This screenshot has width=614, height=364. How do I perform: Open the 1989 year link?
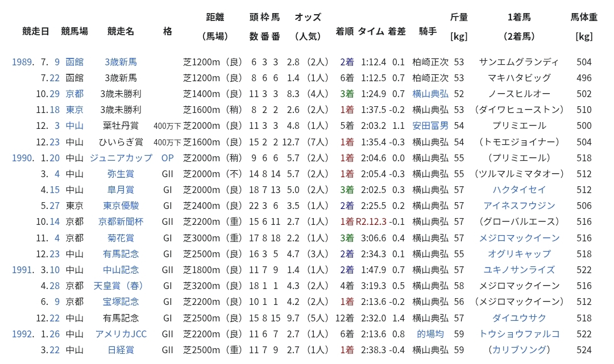[22, 62]
